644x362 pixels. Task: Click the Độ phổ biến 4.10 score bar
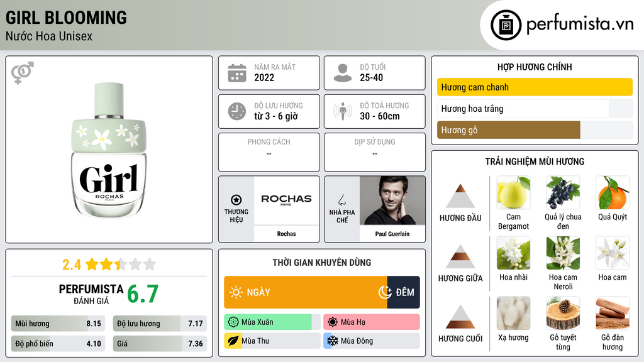tap(58, 344)
